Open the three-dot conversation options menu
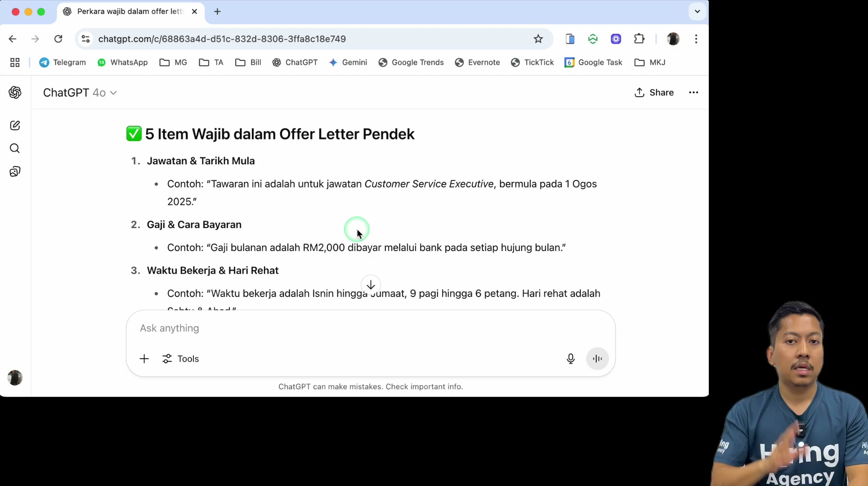868x486 pixels. pyautogui.click(x=694, y=93)
